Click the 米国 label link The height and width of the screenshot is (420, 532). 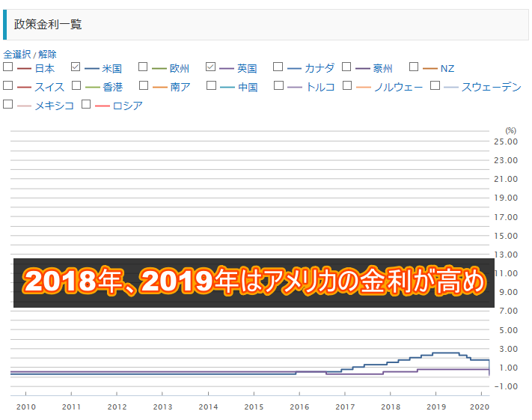[x=112, y=69]
